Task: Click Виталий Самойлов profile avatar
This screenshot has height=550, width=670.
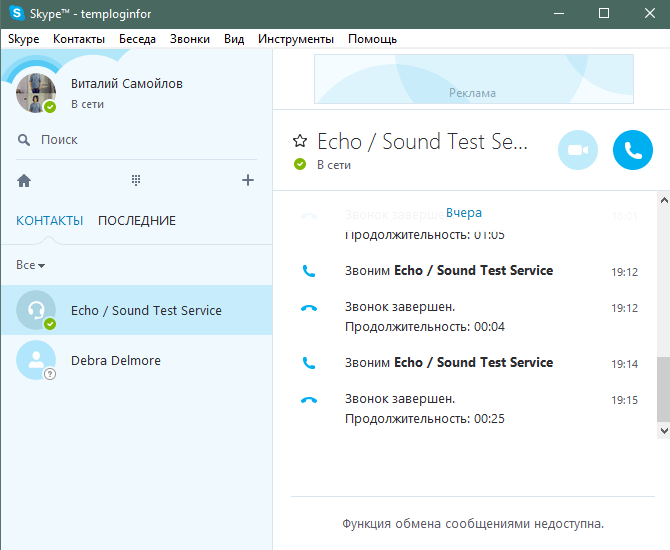Action: pyautogui.click(x=36, y=93)
